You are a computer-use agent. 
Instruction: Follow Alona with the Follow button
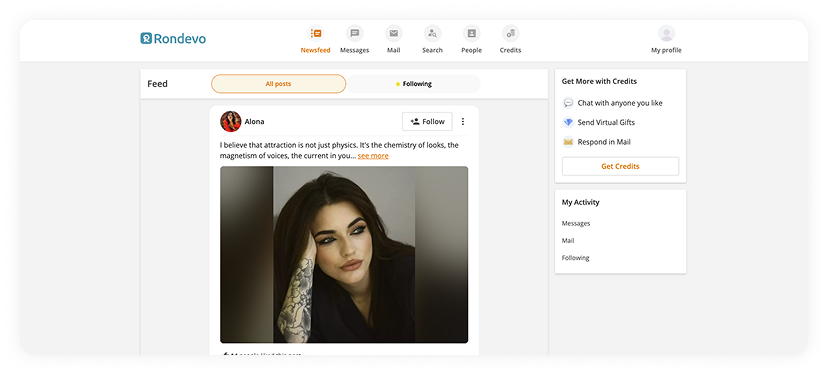(427, 121)
